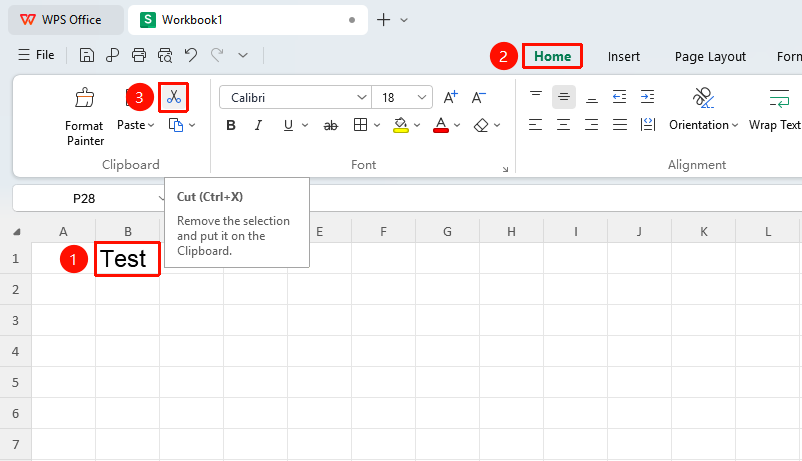
Task: Decrease indent of cell content
Action: point(619,97)
